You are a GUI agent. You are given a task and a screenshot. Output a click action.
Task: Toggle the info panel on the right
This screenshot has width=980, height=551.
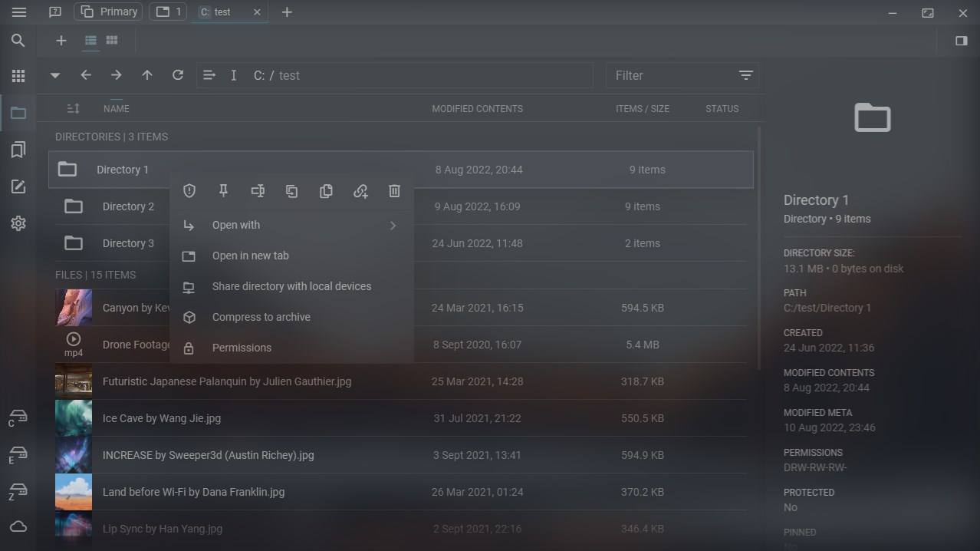point(961,41)
